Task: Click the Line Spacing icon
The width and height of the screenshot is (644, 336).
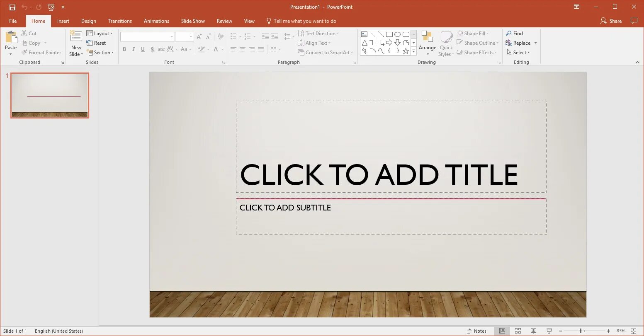Action: coord(287,37)
